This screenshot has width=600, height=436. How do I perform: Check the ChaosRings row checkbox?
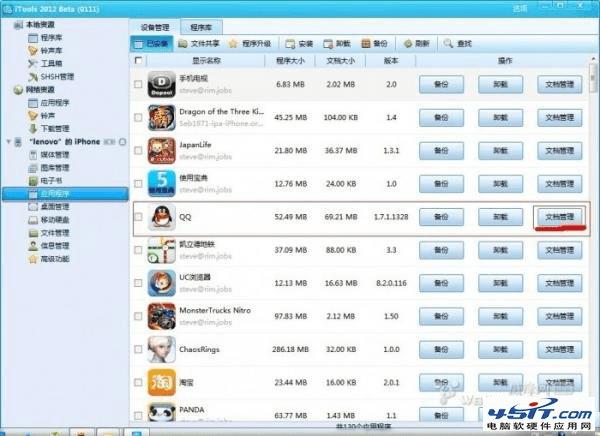coord(138,349)
